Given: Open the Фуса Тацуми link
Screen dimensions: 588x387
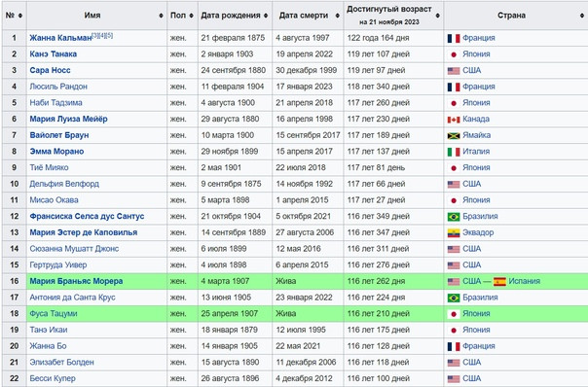Looking at the screenshot, I should 54,313.
